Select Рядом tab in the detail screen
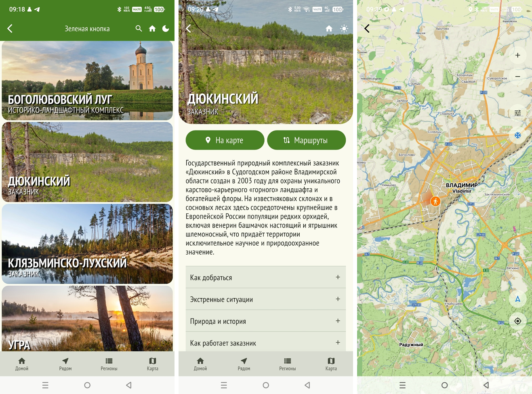 [244, 364]
